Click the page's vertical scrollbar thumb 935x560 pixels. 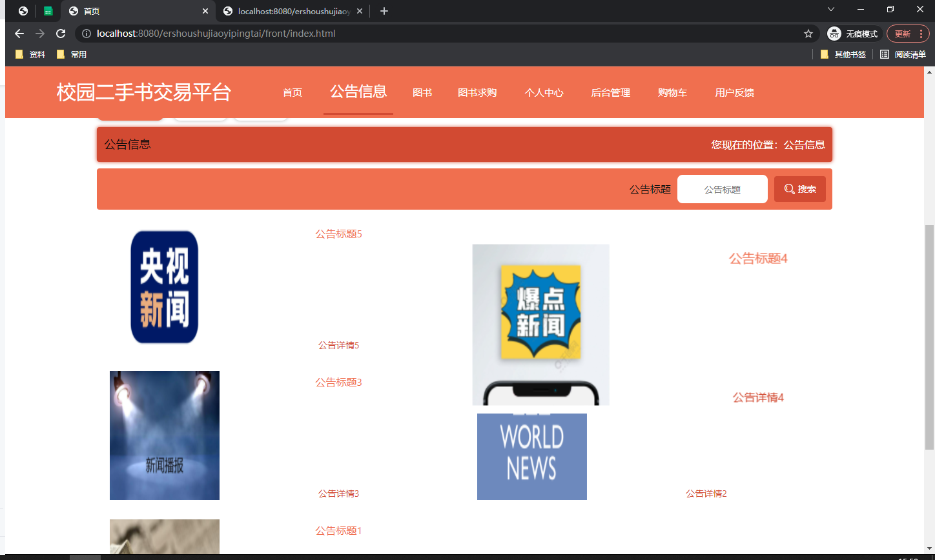[930, 337]
